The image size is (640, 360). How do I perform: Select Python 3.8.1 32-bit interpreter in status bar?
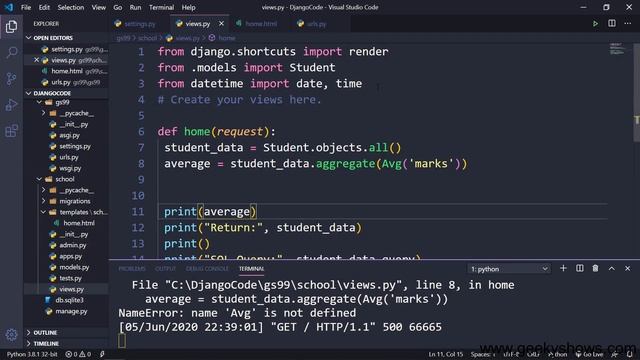pos(32,354)
